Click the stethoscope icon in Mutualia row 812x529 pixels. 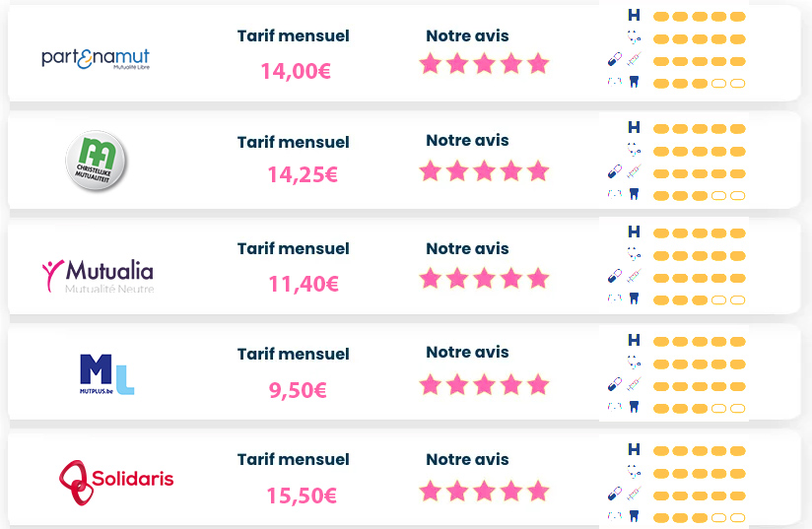(x=634, y=254)
